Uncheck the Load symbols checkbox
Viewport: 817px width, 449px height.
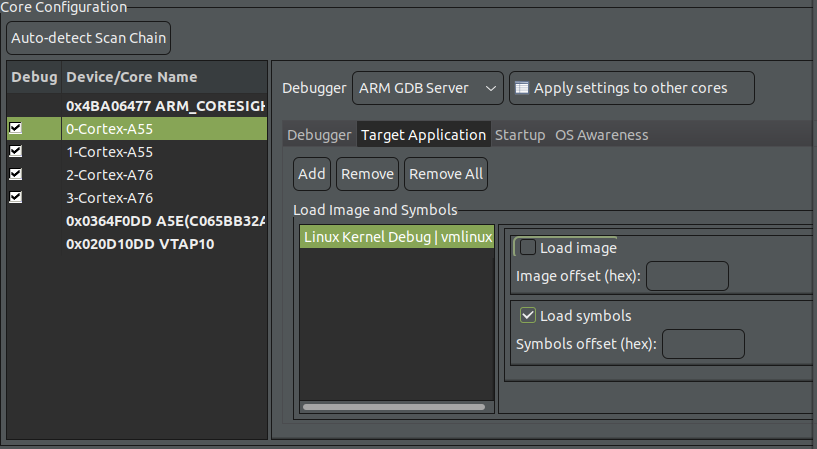point(528,316)
